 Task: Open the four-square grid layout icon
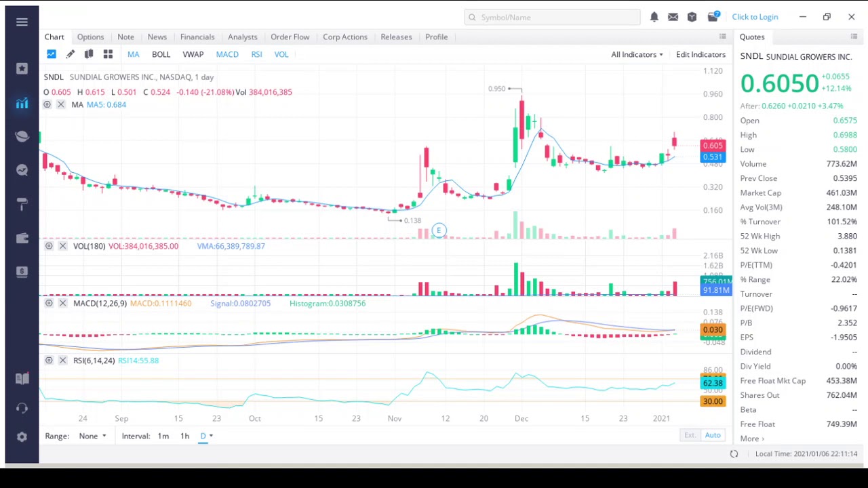108,54
